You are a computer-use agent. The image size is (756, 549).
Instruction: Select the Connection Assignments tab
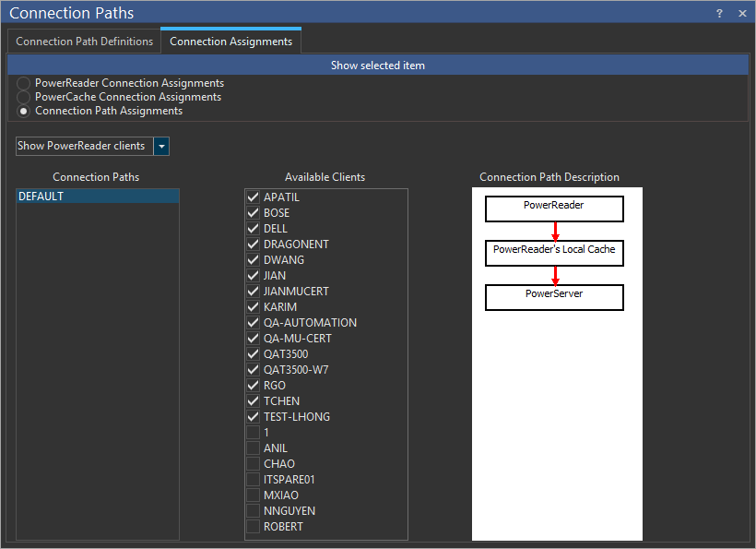[x=230, y=42]
